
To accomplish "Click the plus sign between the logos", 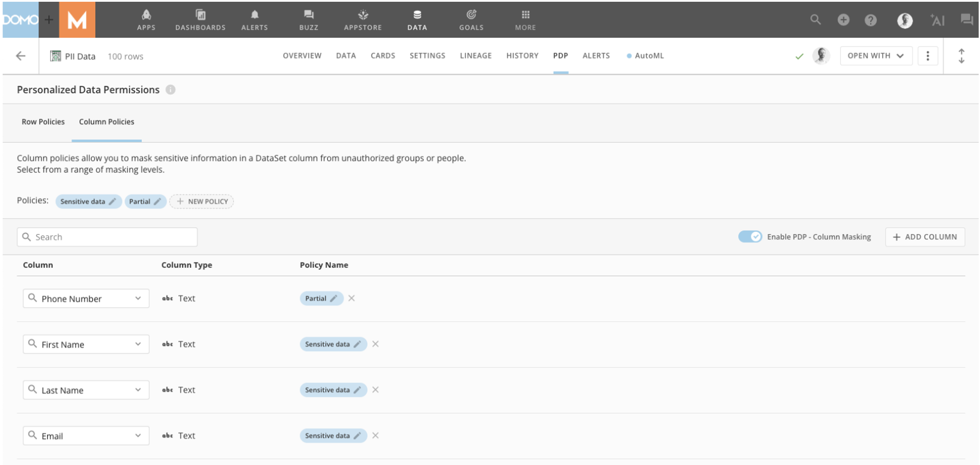I will click(49, 20).
